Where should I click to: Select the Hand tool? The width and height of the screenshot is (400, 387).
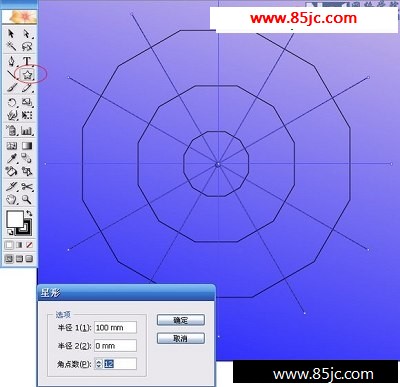click(12, 200)
